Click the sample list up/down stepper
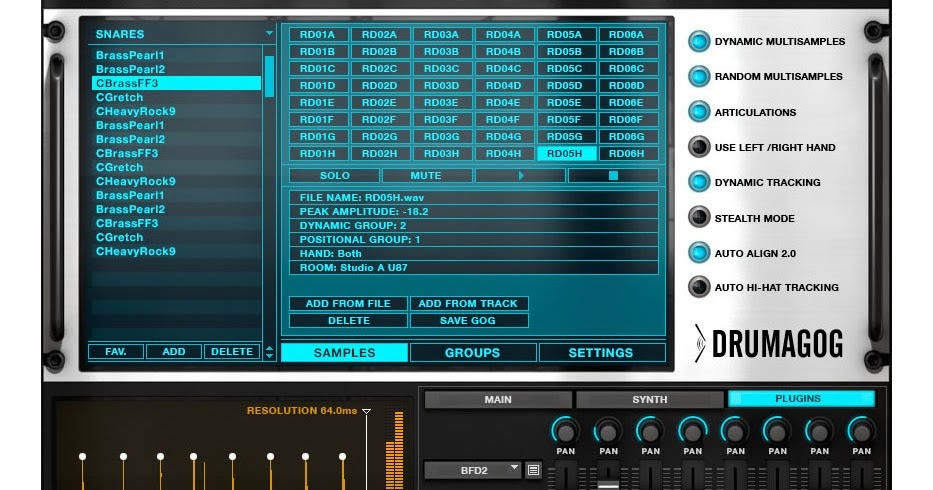Image resolution: width=933 pixels, height=490 pixels. [x=270, y=352]
